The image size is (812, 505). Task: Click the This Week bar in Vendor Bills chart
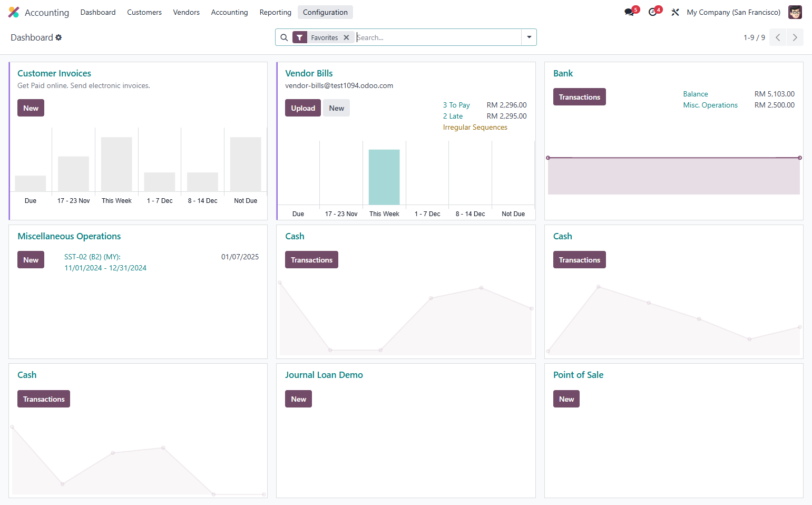(384, 177)
